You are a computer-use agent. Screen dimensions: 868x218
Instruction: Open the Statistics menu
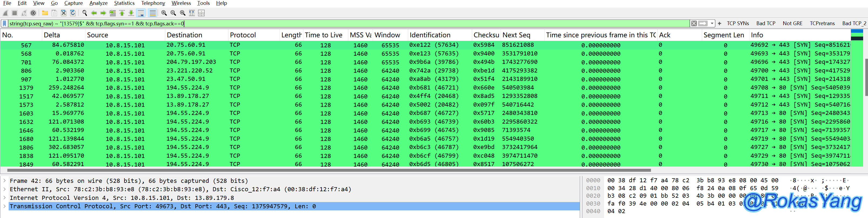click(124, 3)
